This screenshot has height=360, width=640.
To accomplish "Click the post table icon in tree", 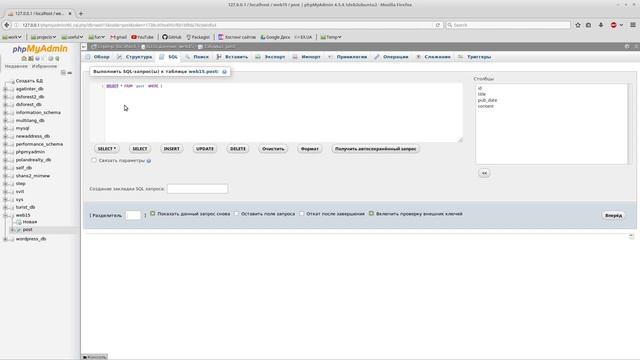I will 19,230.
